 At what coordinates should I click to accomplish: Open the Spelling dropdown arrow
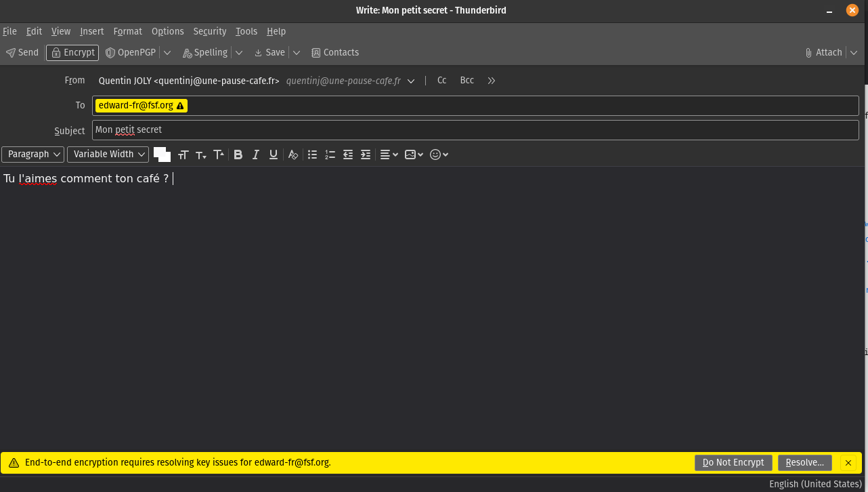[x=239, y=53]
